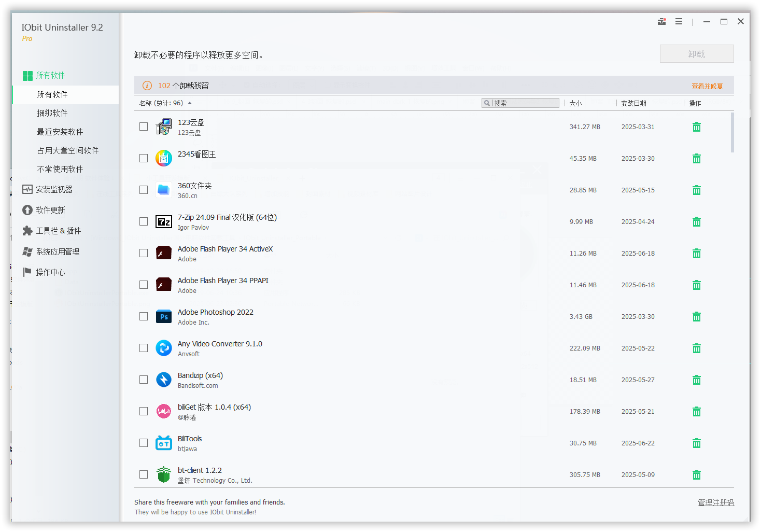This screenshot has height=532, width=761.
Task: Click the trash icon for BiliTools
Action: tap(697, 443)
